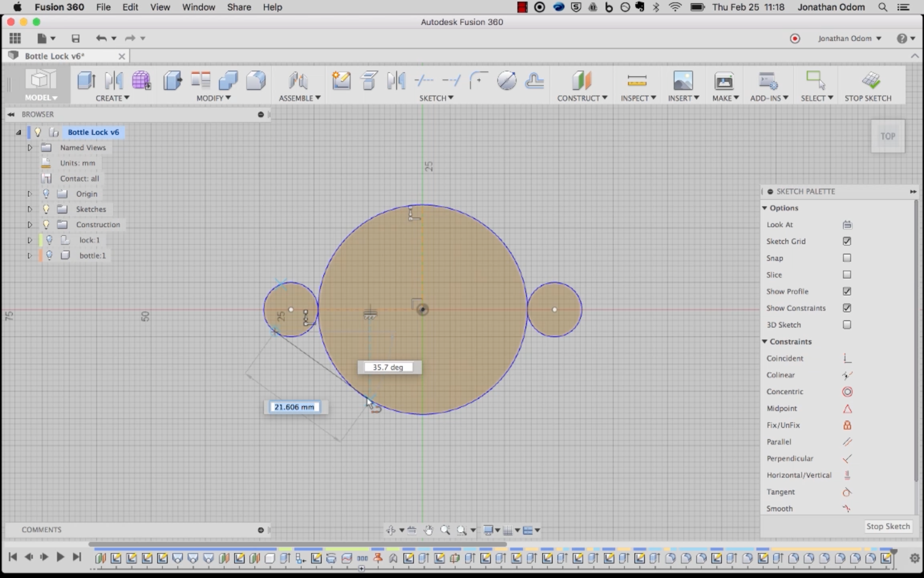924x578 pixels.
Task: Select the Bottle Lock v6 document tab
Action: pyautogui.click(x=55, y=56)
